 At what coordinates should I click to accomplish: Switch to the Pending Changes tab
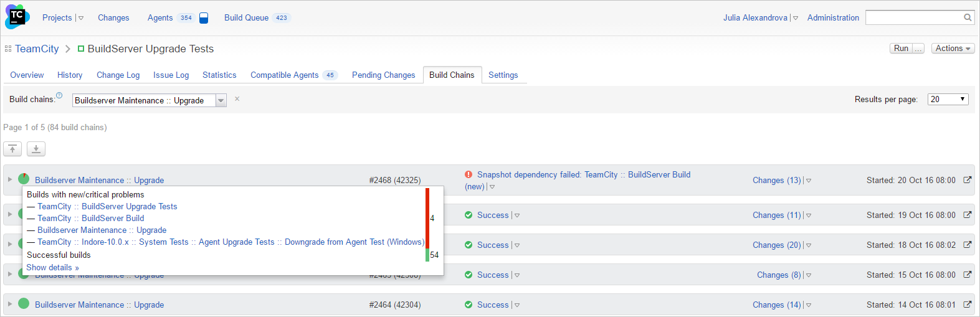[x=383, y=75]
